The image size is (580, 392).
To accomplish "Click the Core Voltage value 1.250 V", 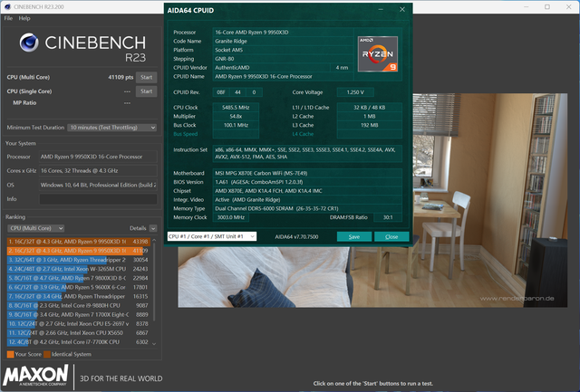I will pos(355,92).
